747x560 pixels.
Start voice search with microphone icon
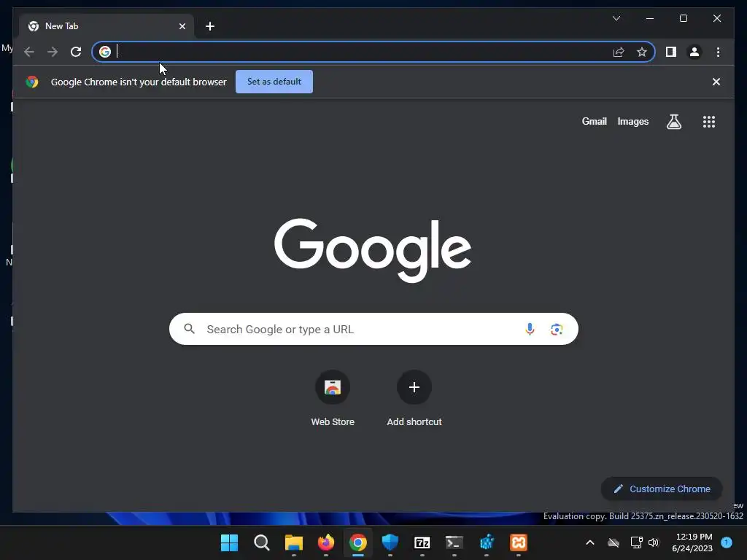tap(530, 329)
